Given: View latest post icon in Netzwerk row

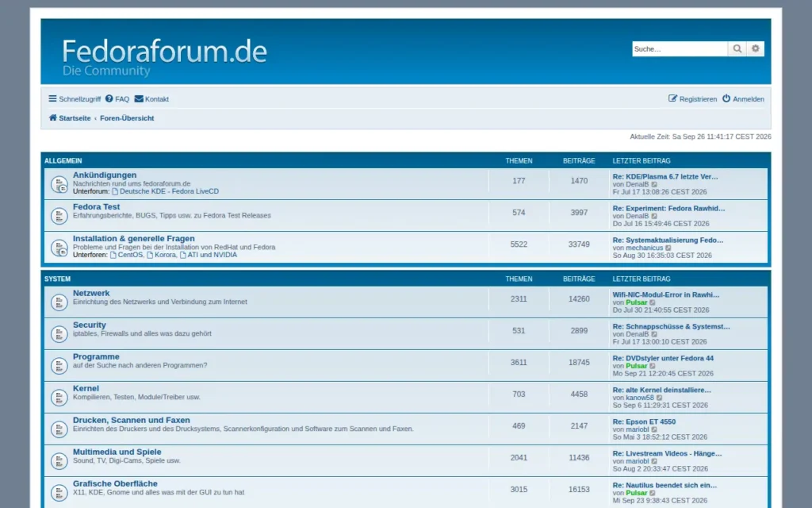Looking at the screenshot, I should coord(653,302).
